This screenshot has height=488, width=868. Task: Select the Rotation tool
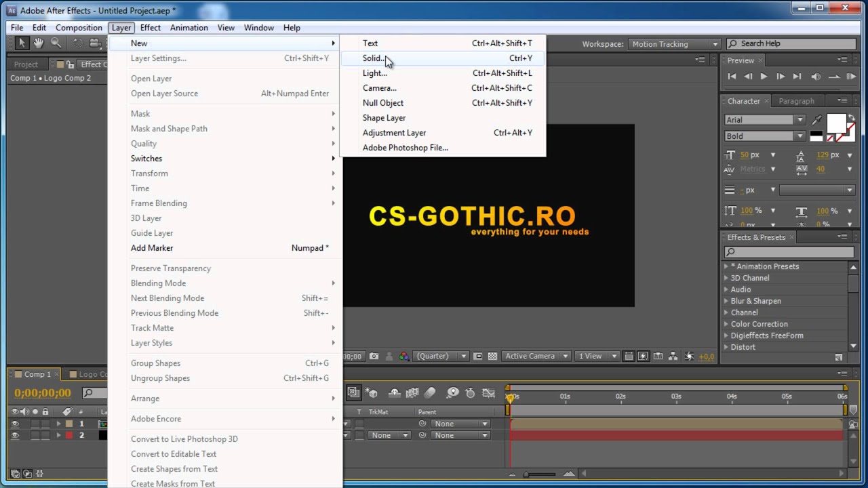click(x=78, y=43)
